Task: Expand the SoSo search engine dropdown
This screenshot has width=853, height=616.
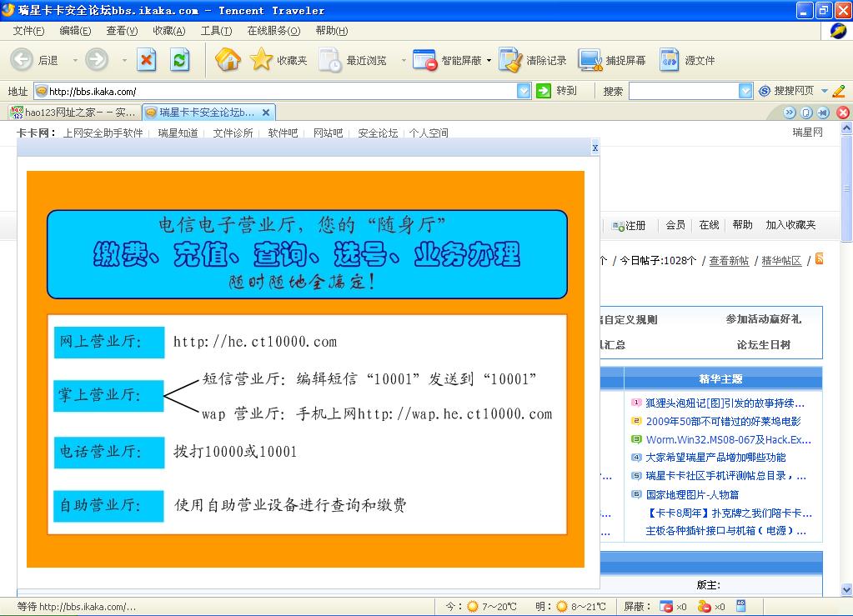Action: click(824, 91)
